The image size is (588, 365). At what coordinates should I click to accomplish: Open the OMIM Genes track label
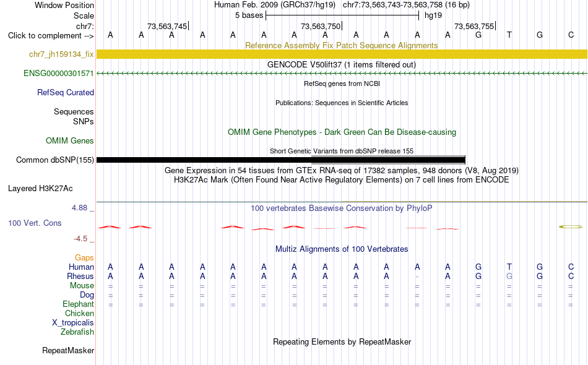70,141
